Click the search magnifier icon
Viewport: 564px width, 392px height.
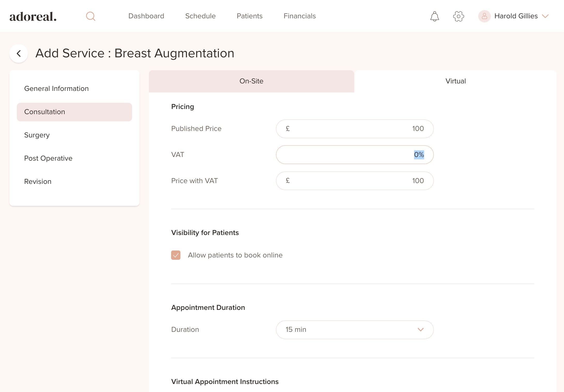tap(90, 16)
